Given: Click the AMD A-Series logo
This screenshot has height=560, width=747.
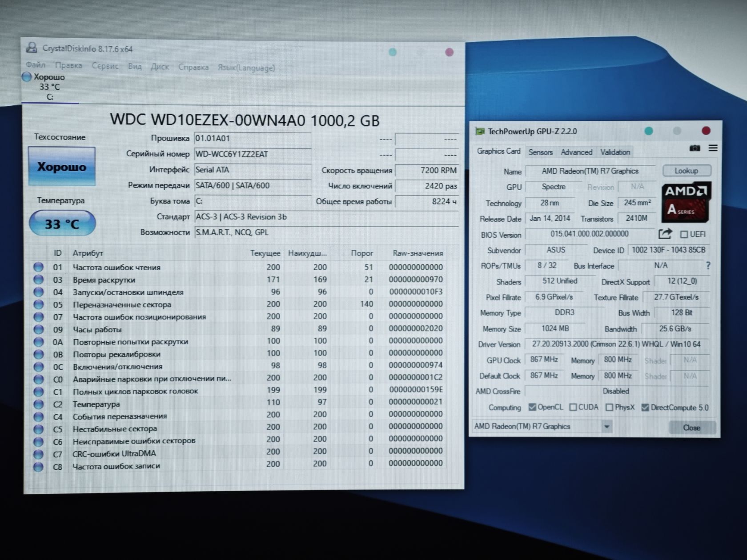Looking at the screenshot, I should point(686,202).
